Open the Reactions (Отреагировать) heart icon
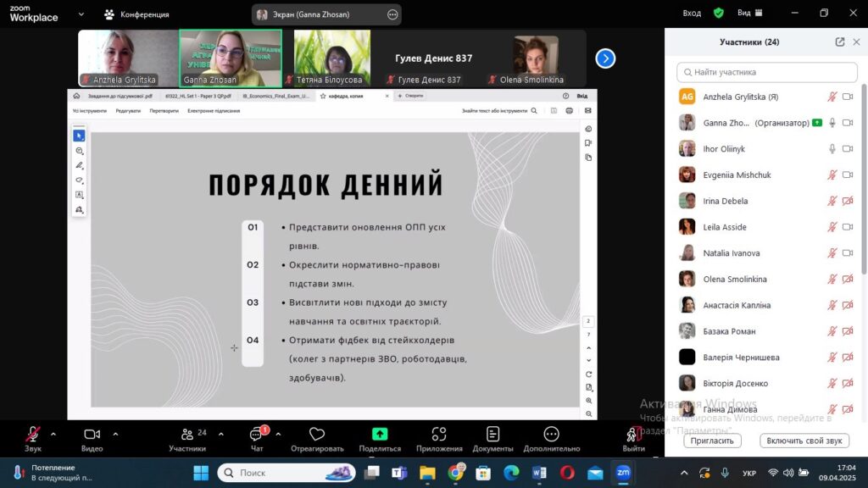Image resolution: width=868 pixels, height=488 pixels. click(317, 435)
